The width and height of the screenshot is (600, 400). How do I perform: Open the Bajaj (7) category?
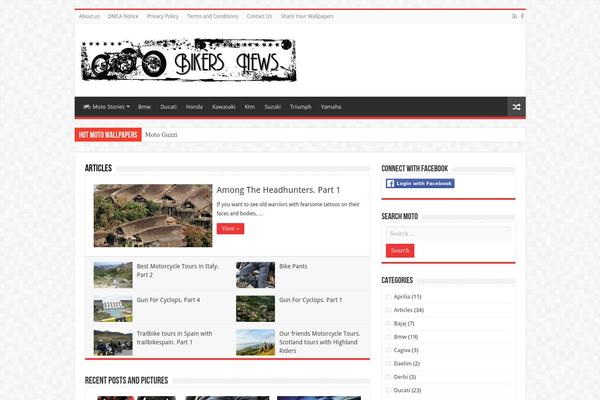pyautogui.click(x=404, y=323)
